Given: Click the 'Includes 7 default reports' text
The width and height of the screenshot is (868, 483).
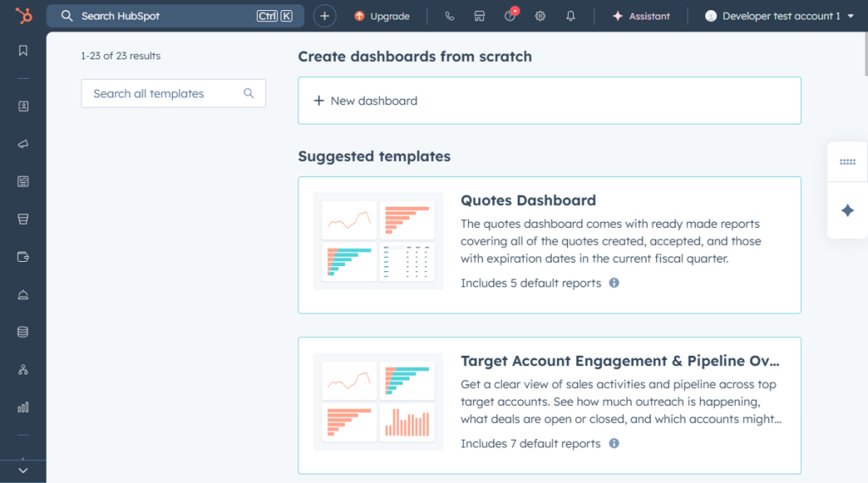Looking at the screenshot, I should pos(531,443).
